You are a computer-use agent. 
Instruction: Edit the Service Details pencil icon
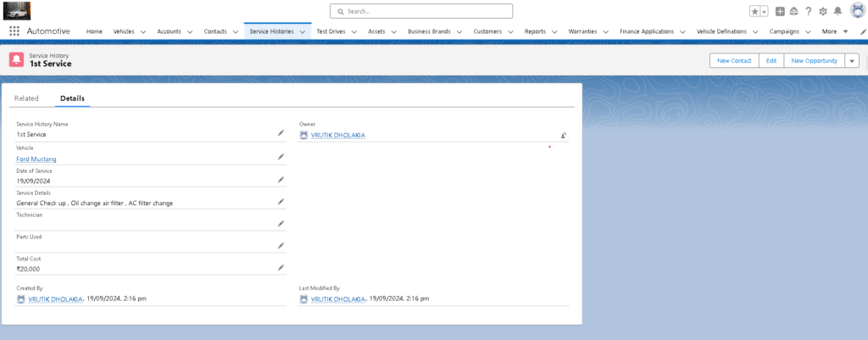point(281,202)
